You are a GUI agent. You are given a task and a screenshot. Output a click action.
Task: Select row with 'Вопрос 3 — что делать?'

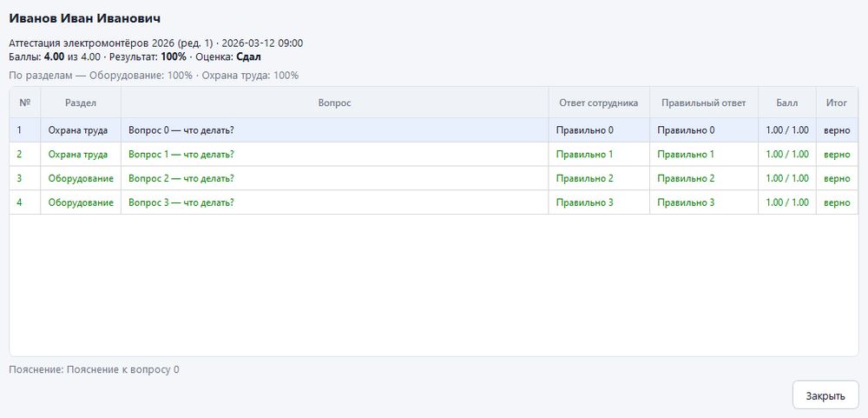pos(434,202)
